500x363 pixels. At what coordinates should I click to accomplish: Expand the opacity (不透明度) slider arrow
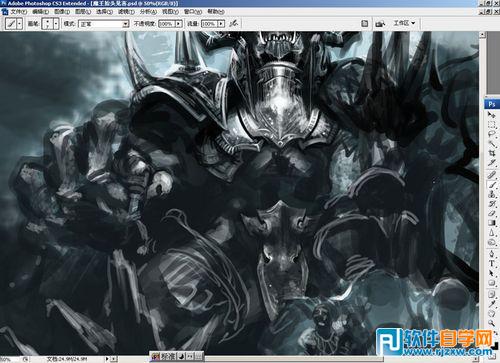click(179, 24)
